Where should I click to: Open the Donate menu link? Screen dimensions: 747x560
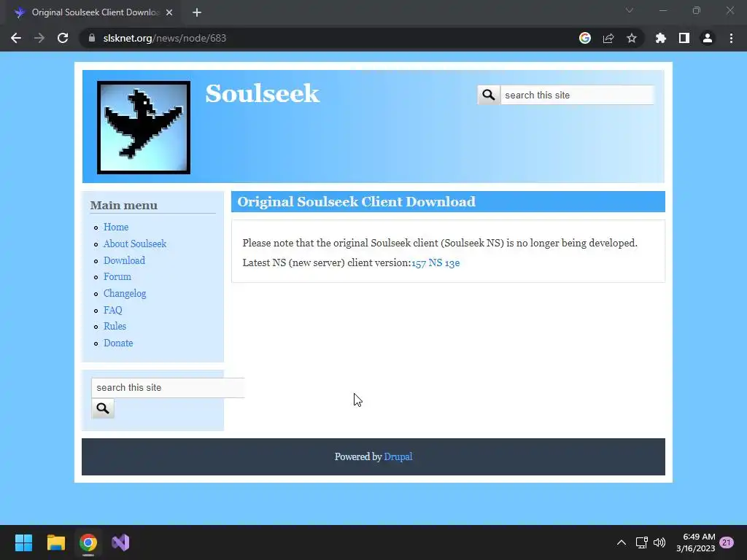pos(118,343)
